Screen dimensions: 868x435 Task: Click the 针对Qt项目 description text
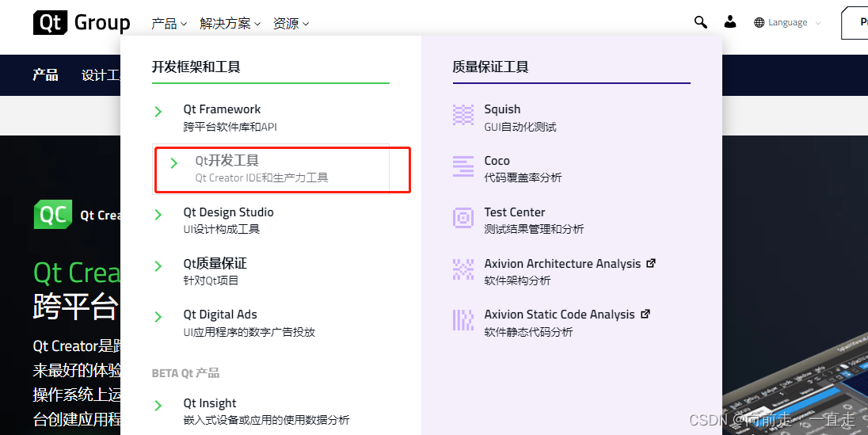pyautogui.click(x=211, y=280)
